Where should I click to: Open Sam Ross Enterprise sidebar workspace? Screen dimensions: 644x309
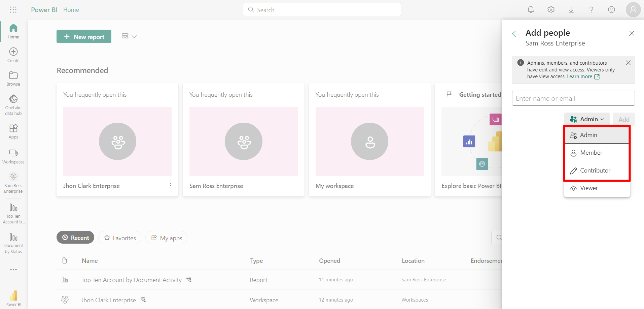click(13, 183)
